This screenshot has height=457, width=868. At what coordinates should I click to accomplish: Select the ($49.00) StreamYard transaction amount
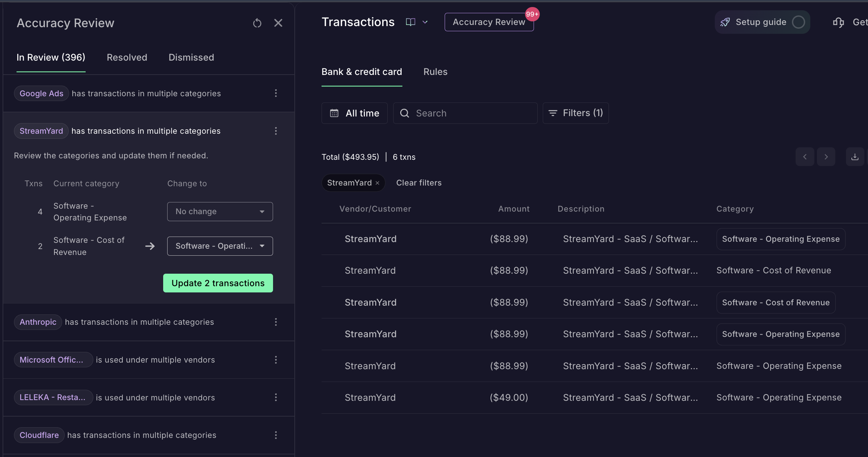(509, 398)
